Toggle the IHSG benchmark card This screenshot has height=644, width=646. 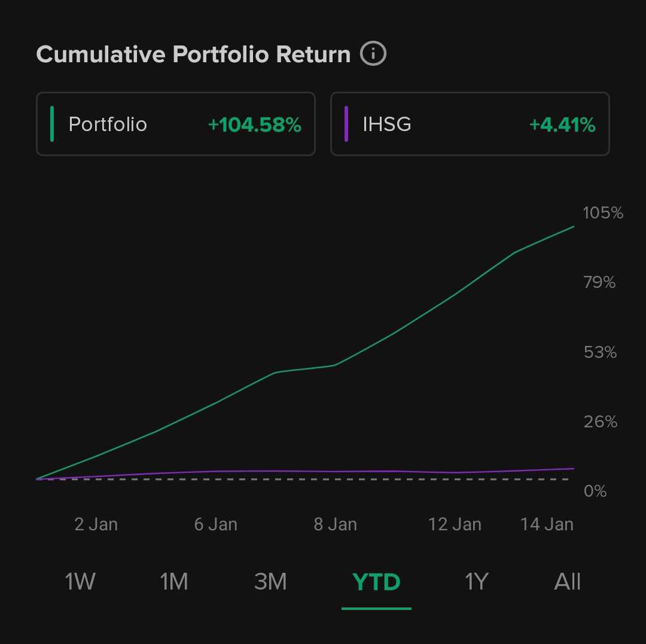[470, 124]
